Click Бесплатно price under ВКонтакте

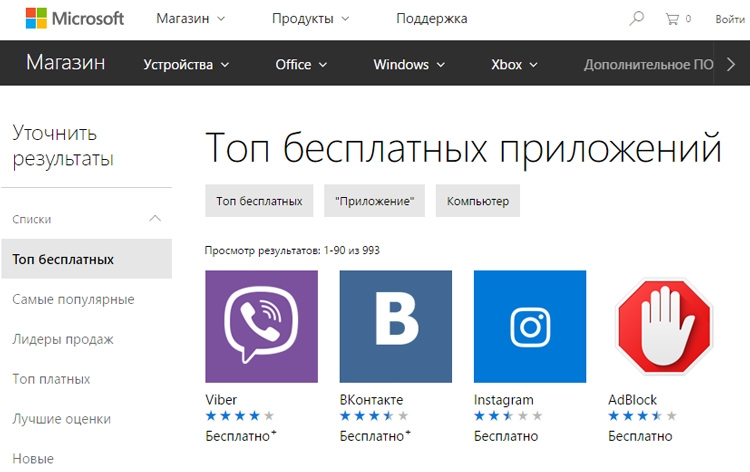[x=375, y=436]
